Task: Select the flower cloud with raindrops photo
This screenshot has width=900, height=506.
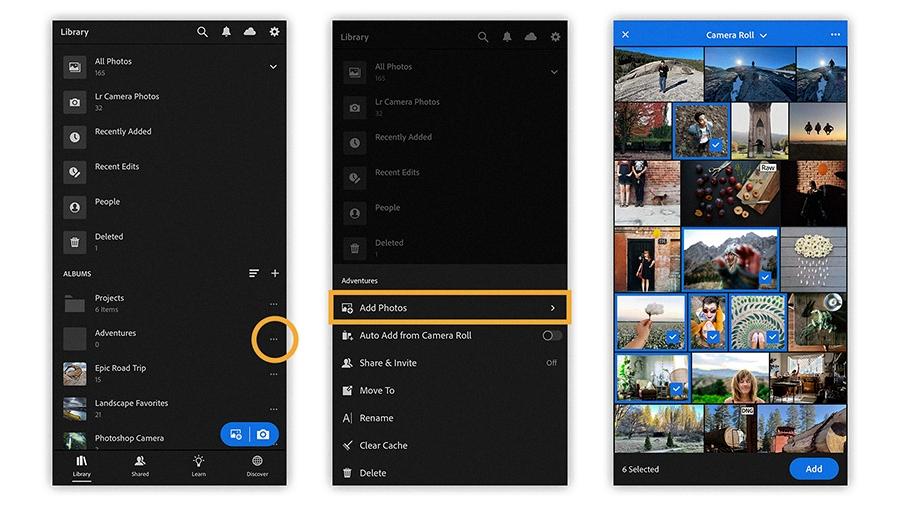Action: pyautogui.click(x=813, y=259)
